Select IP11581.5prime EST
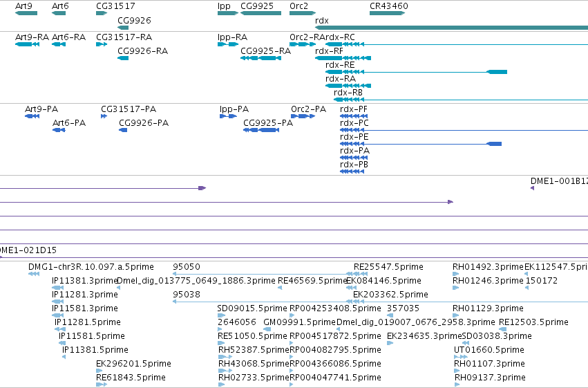 (x=62, y=343)
